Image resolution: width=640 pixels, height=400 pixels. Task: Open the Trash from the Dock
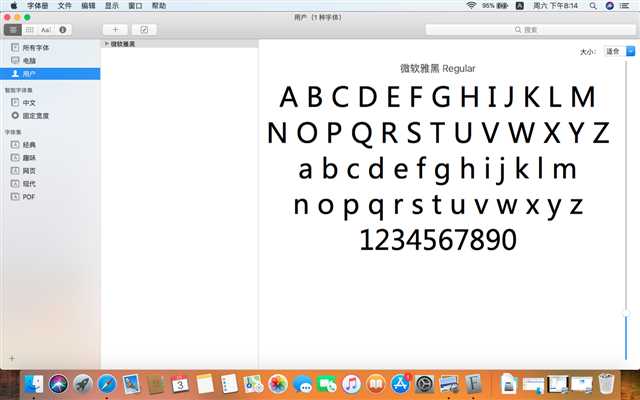pyautogui.click(x=607, y=384)
